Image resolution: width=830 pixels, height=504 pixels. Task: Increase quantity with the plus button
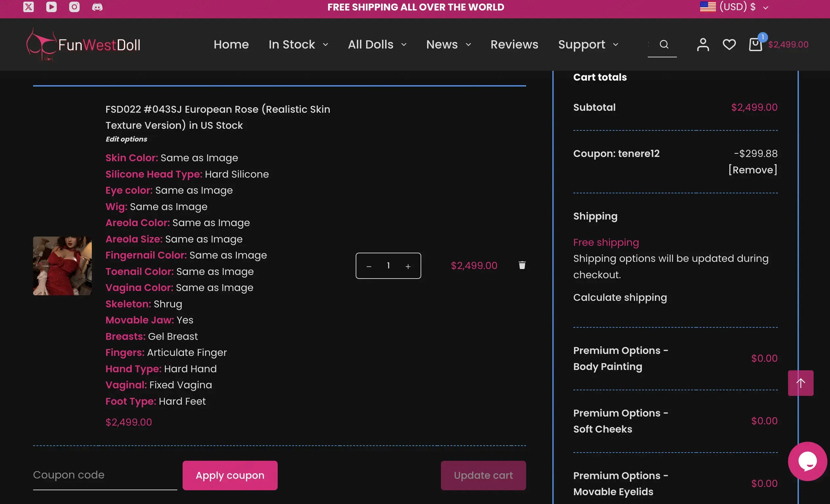point(408,266)
